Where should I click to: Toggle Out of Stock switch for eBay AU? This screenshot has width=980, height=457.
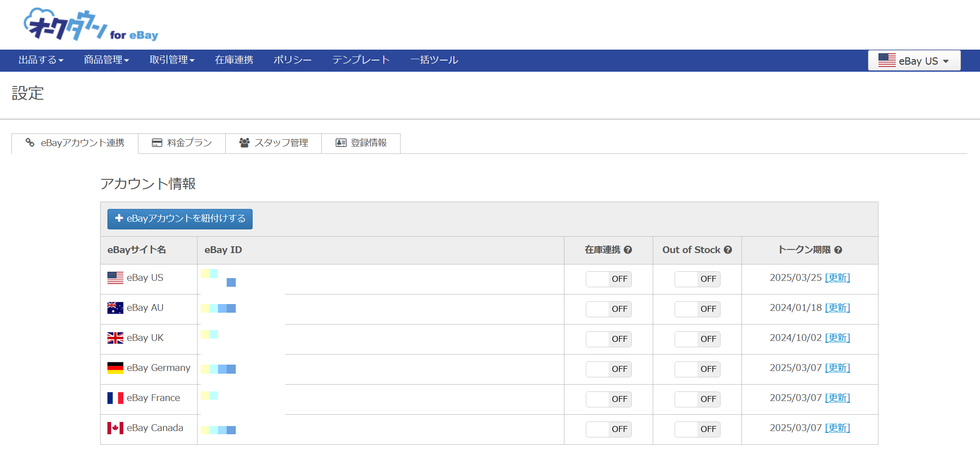[697, 309]
